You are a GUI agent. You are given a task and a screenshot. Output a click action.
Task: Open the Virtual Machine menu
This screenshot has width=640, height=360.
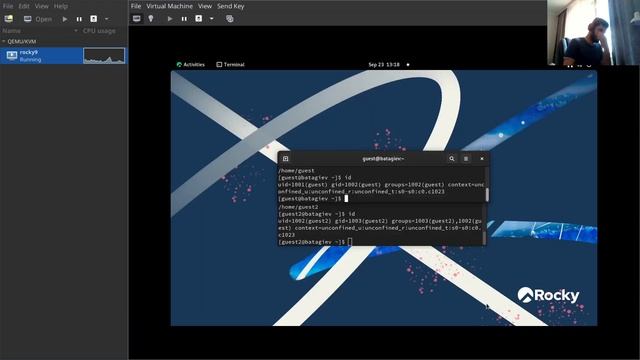[169, 6]
